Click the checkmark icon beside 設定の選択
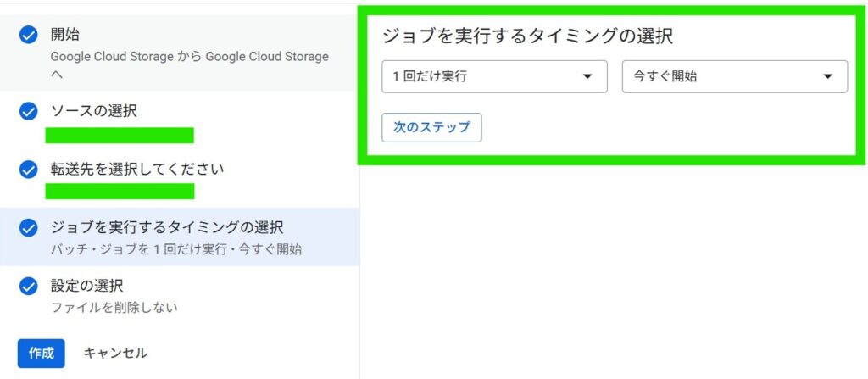The image size is (868, 379). [28, 286]
